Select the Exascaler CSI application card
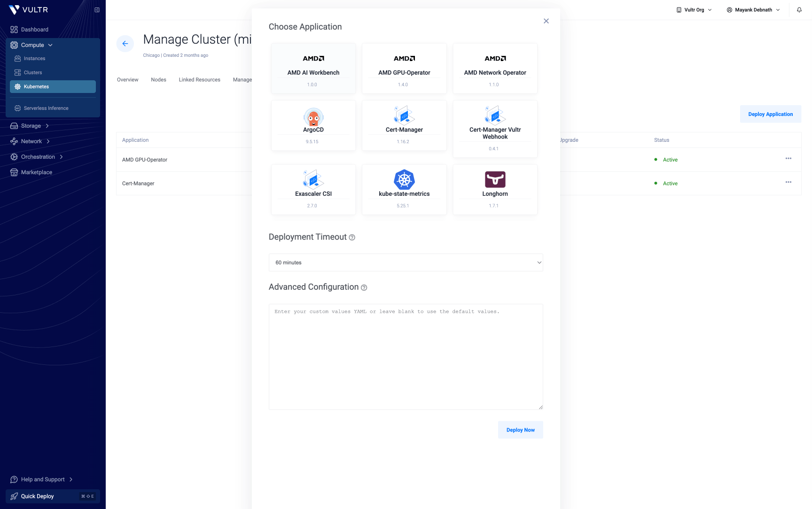Screen dimensions: 812x509 pos(313,190)
